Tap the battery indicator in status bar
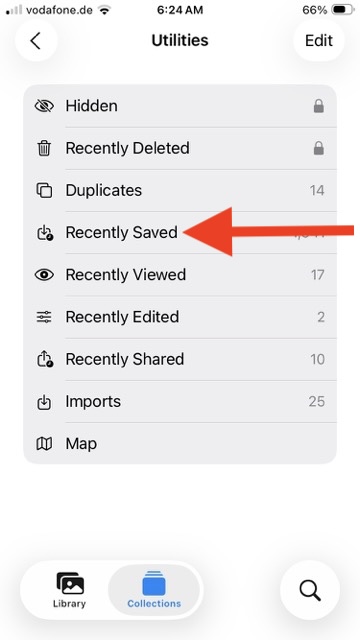This screenshot has width=360, height=640. point(342,10)
